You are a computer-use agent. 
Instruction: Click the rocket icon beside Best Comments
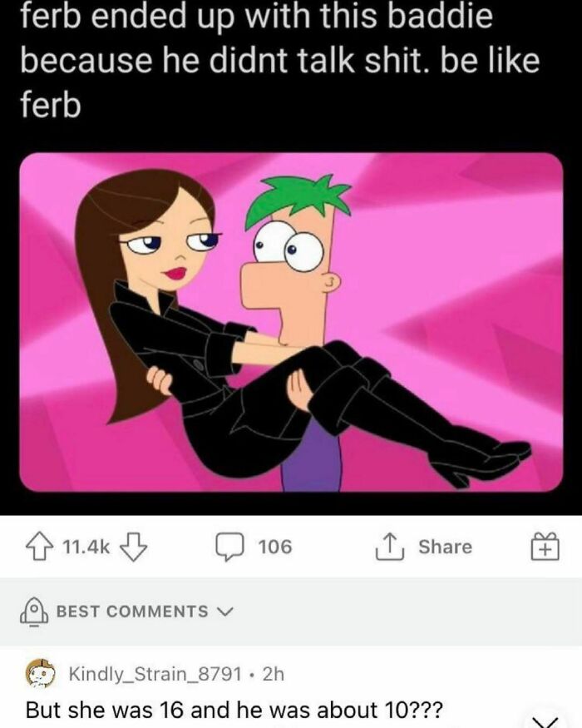pyautogui.click(x=33, y=612)
